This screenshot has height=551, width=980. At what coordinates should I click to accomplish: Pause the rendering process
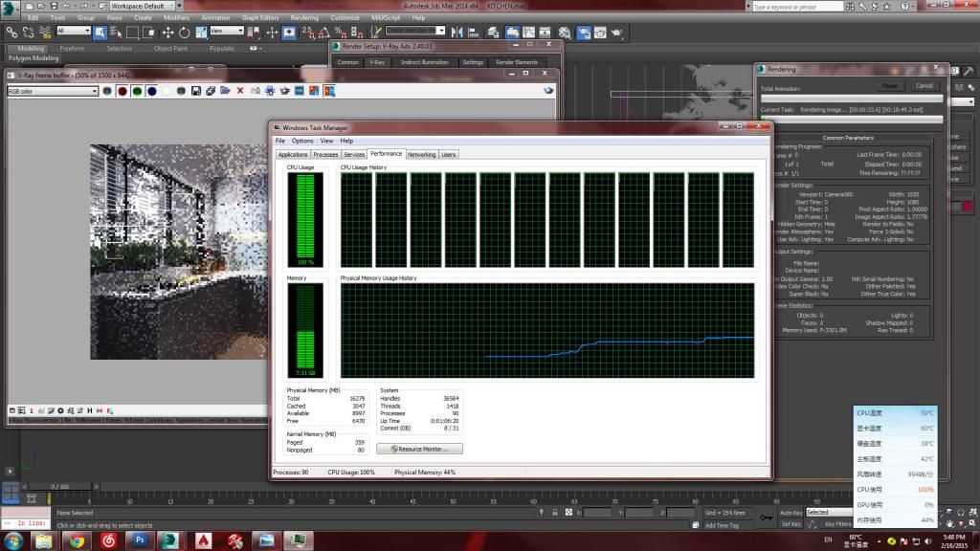889,85
